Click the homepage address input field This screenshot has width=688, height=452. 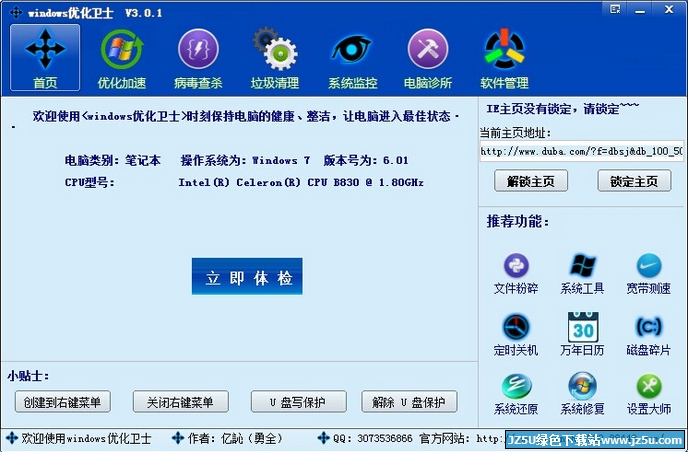coord(582,151)
